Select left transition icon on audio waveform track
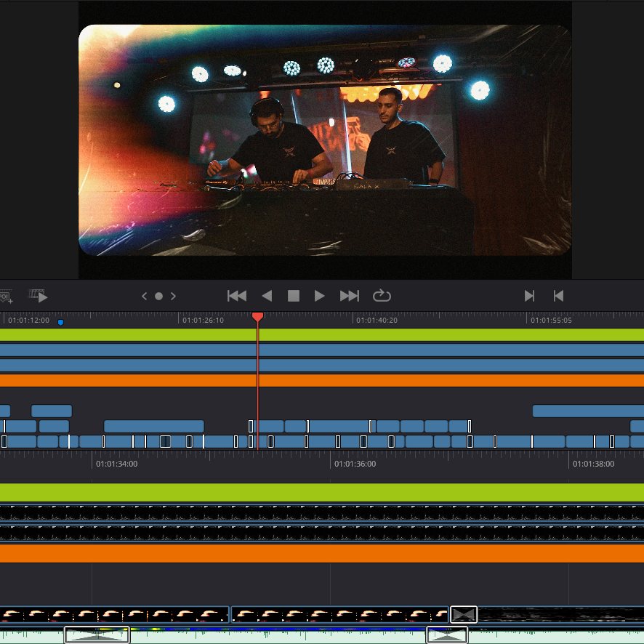Screen dimensions: 644x644 click(x=97, y=635)
